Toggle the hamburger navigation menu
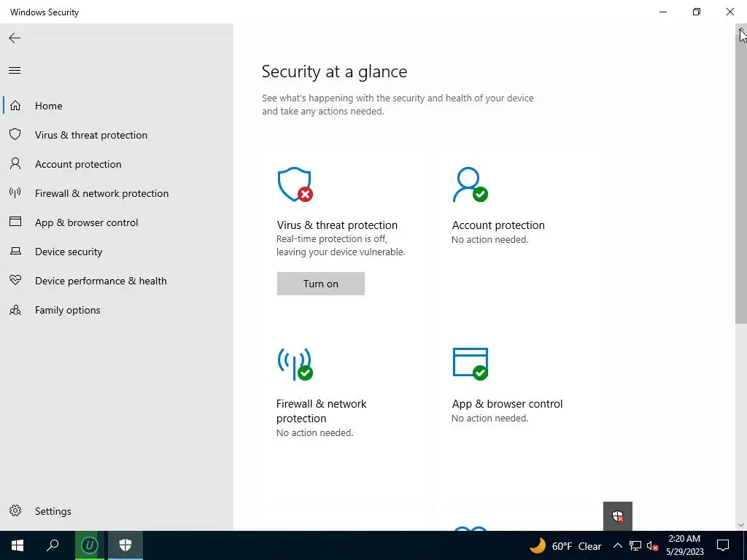747x560 pixels. pyautogui.click(x=15, y=71)
